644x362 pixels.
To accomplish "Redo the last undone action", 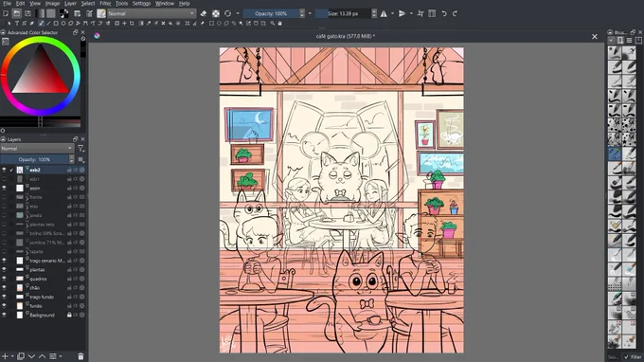I will coord(455,13).
